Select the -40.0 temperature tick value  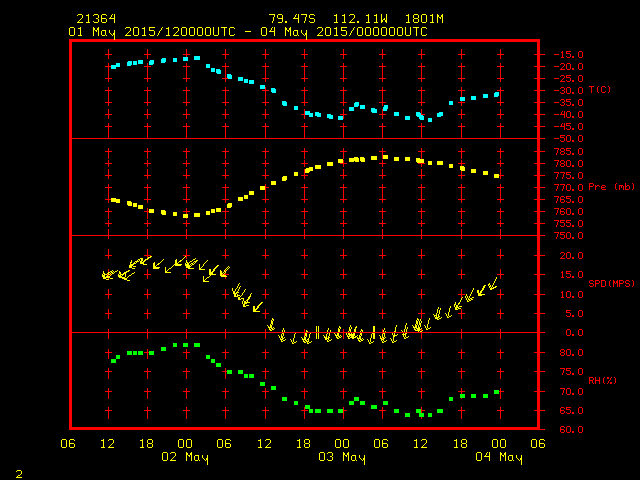pyautogui.click(x=569, y=115)
